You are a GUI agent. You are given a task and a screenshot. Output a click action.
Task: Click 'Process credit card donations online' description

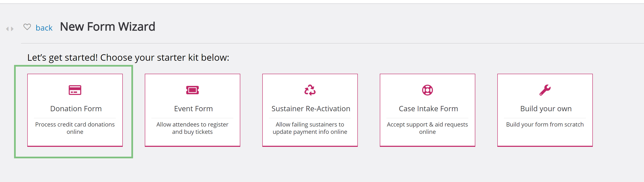pyautogui.click(x=75, y=128)
